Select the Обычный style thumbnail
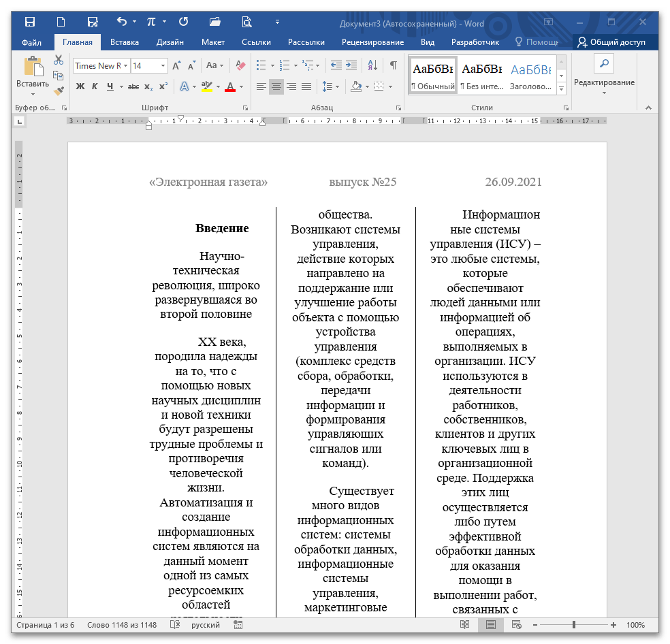Screen dimensions: 670x644 pos(433,75)
